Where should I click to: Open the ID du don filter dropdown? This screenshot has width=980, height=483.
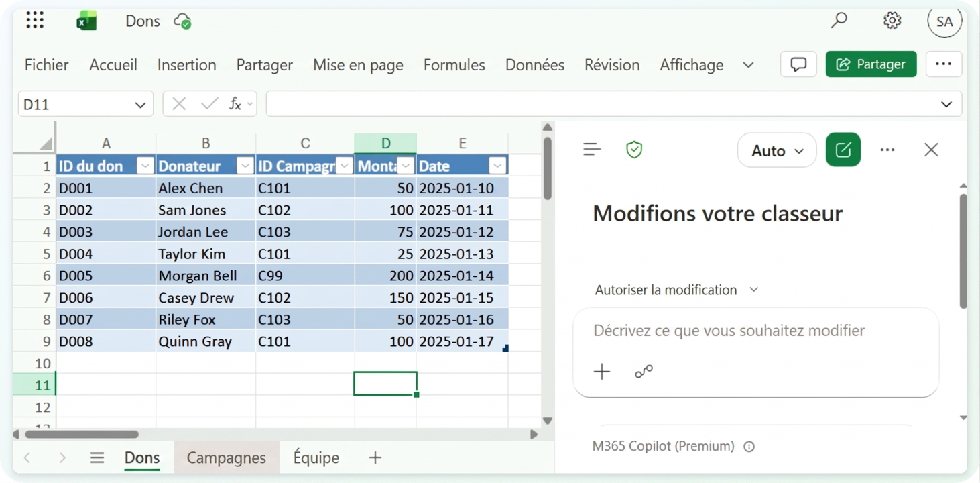point(145,166)
